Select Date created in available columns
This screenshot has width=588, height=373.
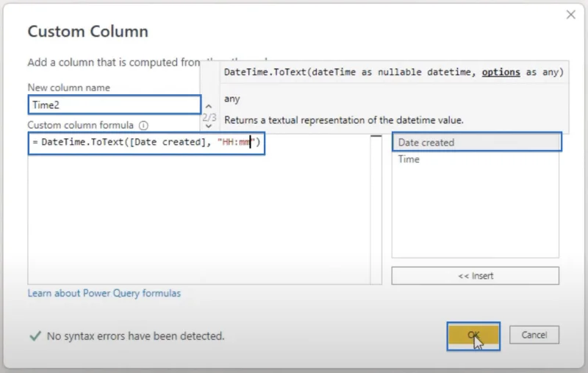point(476,142)
